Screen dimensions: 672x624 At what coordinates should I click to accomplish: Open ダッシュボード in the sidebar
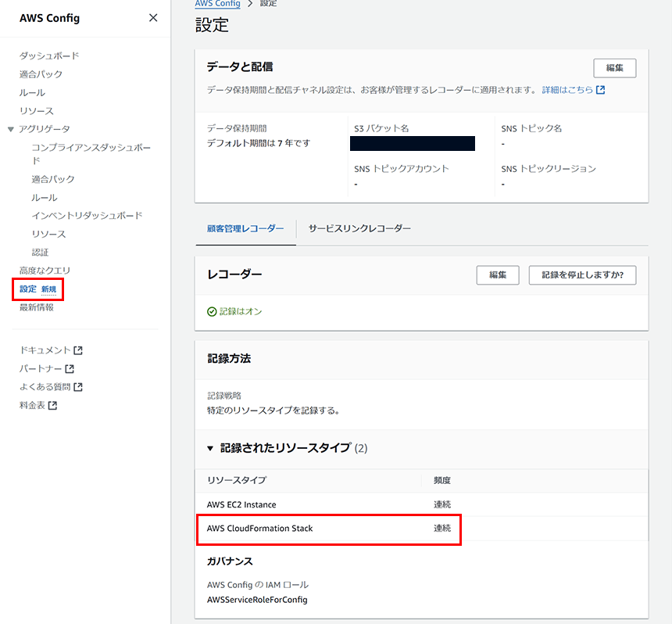click(49, 56)
